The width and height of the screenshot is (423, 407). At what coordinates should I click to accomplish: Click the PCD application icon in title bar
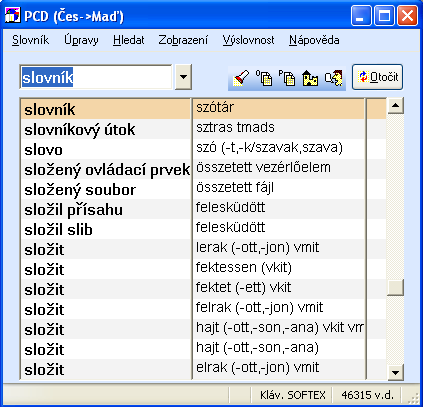[13, 15]
